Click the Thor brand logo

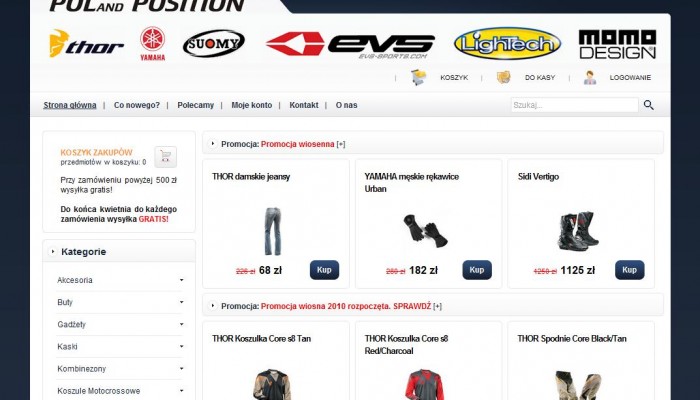coord(86,44)
